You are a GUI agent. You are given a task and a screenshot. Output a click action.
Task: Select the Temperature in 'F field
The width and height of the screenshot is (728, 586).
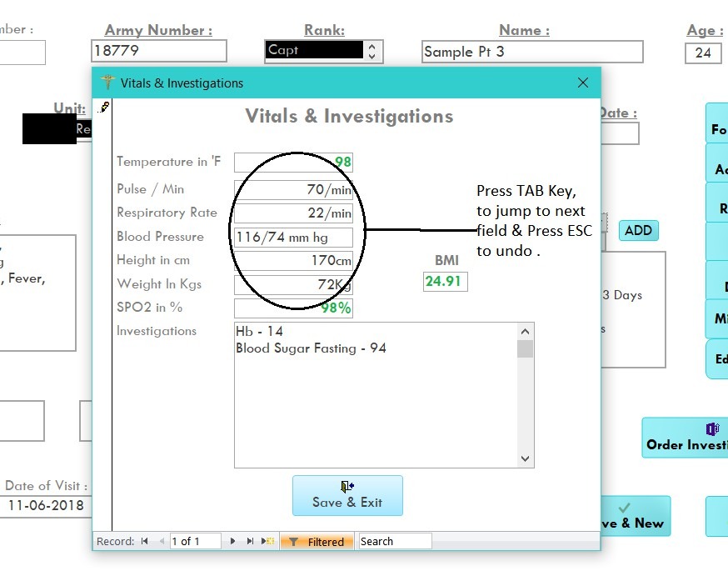click(293, 163)
